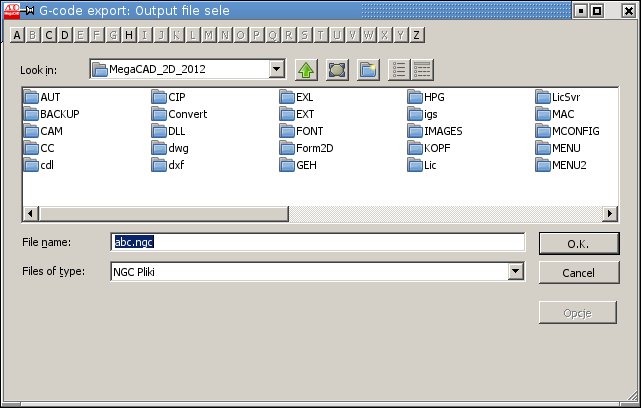The image size is (641, 408).
Task: Confirm with the O.K. button
Action: (579, 244)
